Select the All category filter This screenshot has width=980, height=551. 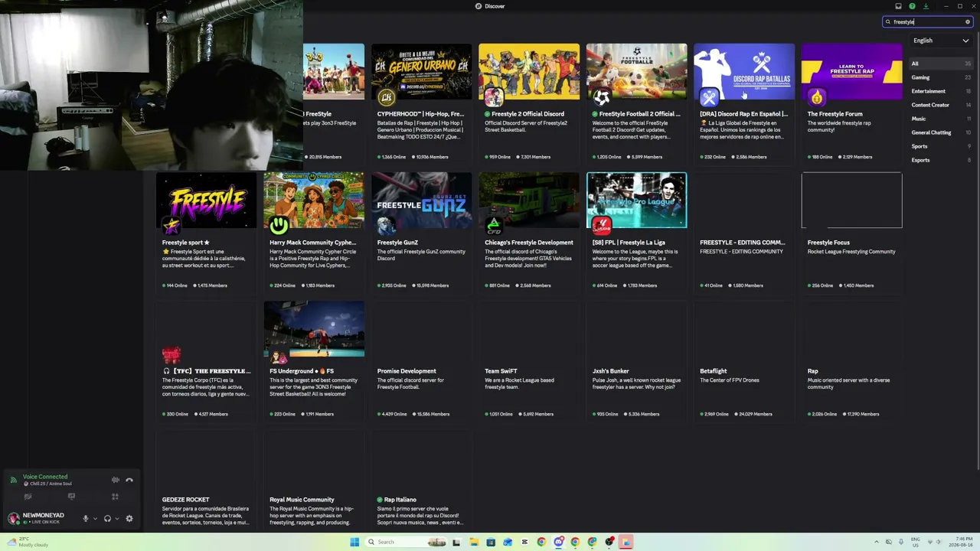tap(942, 64)
